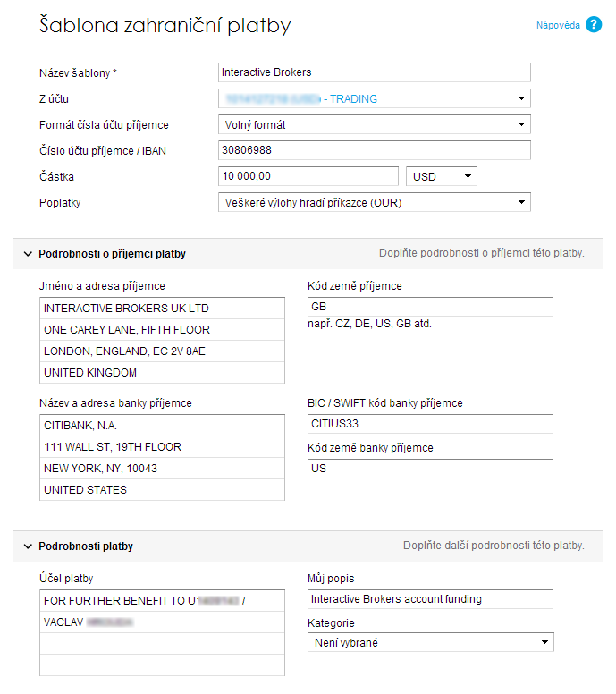Open the Formát čísla účtu příjemce dropdown
Image resolution: width=616 pixels, height=694 pixels.
tap(374, 125)
